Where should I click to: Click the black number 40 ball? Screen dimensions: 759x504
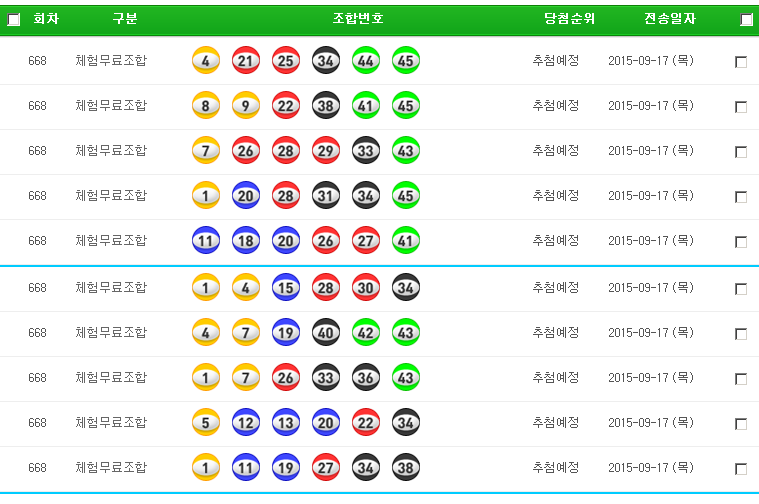point(325,332)
